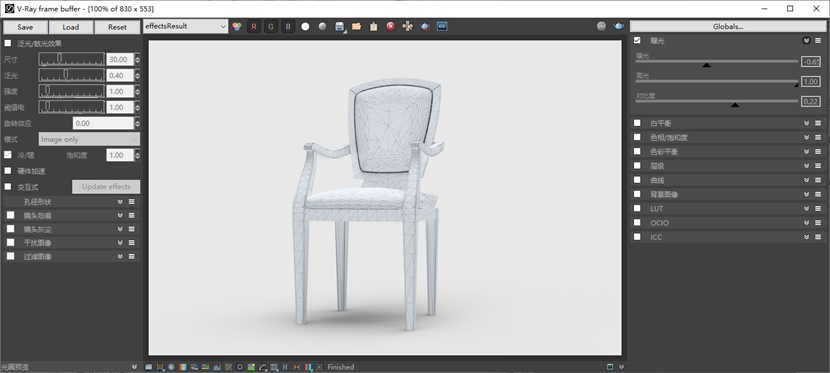Expand the 干扰图像 section chevron
This screenshot has height=373, width=830.
click(120, 243)
